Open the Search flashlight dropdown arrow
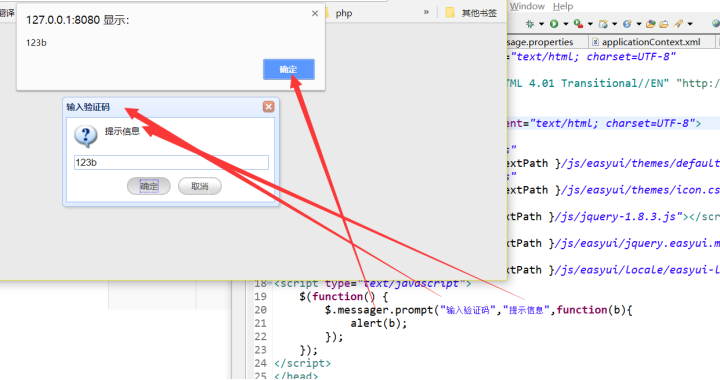720x380 pixels. click(690, 24)
